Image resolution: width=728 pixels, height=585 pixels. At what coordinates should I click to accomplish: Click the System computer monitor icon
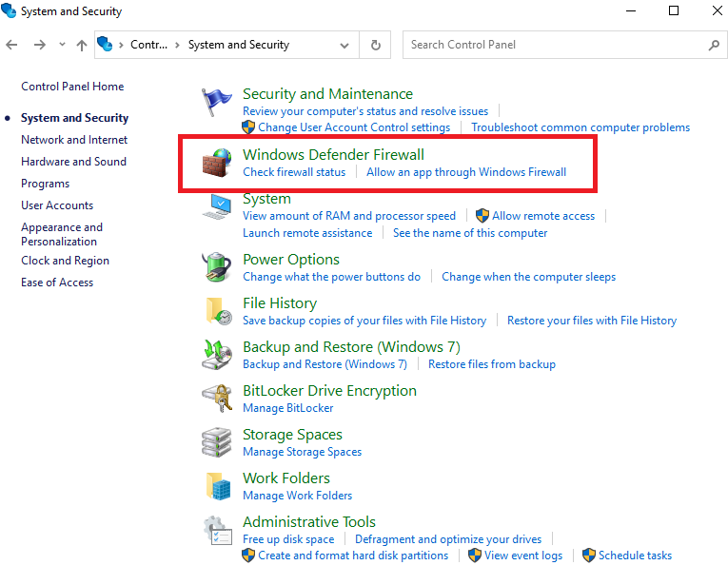(x=217, y=206)
